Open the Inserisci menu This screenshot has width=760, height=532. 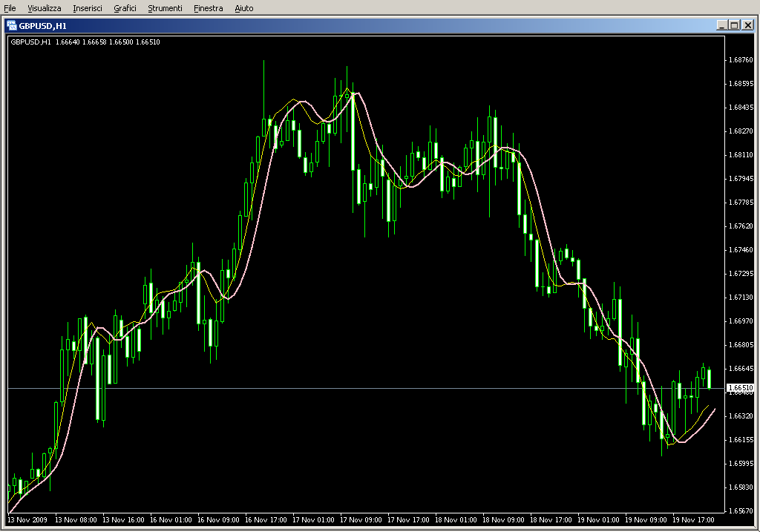[88, 8]
